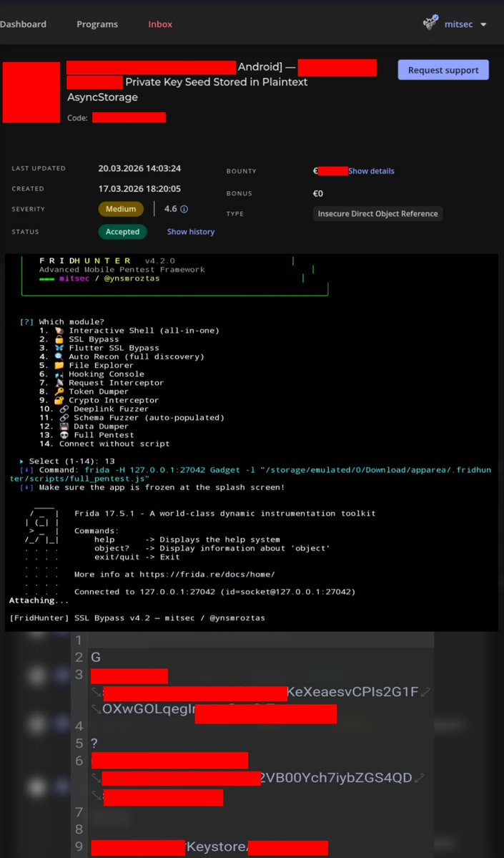Viewport: 504px width, 858px height.
Task: Click the Make sure the app is frozen warning
Action: [162, 487]
